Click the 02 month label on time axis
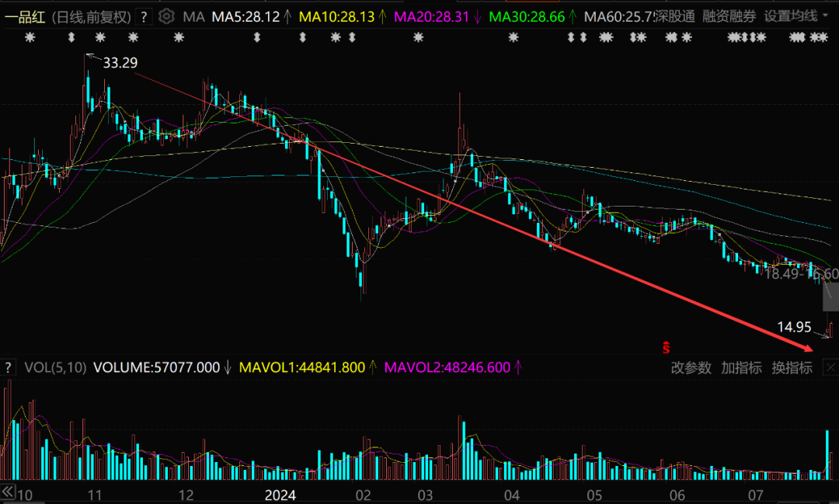 (x=364, y=495)
